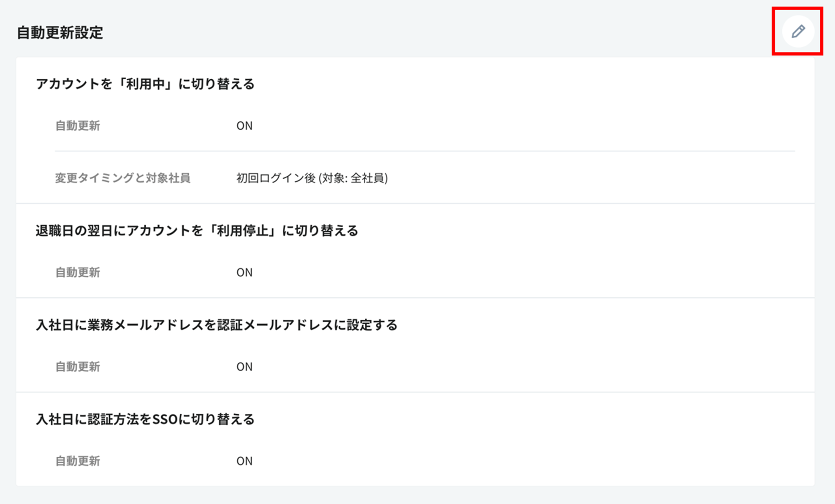Click 自動更新 label under 「利用中」 section
The width and height of the screenshot is (835, 504).
[x=77, y=126]
